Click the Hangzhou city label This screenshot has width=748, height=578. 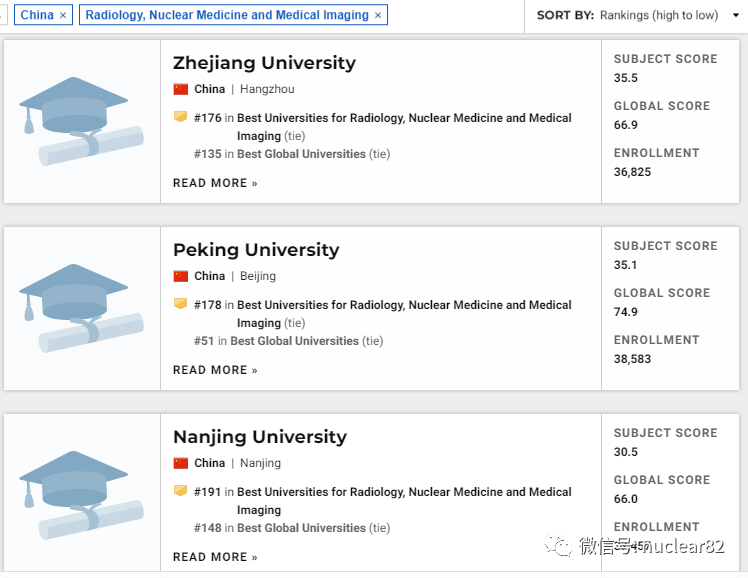click(x=267, y=89)
